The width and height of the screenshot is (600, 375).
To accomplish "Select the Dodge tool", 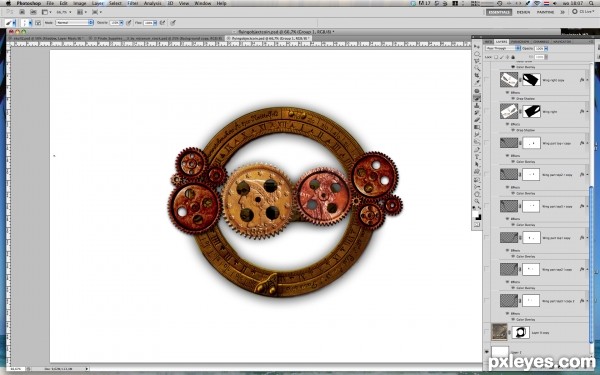I will click(477, 142).
